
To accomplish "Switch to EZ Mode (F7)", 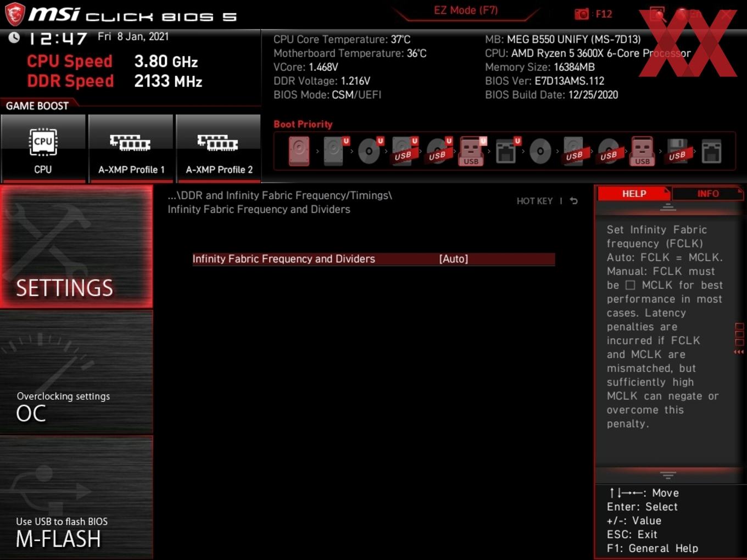I will point(466,10).
